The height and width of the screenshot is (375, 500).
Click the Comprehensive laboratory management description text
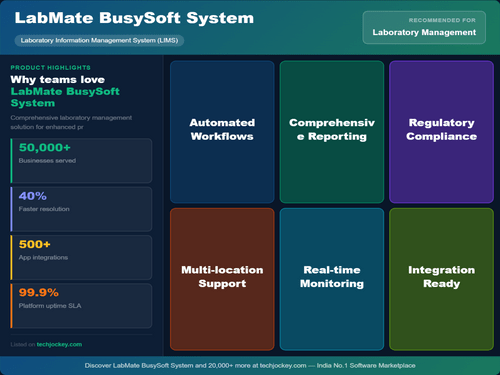[71, 122]
